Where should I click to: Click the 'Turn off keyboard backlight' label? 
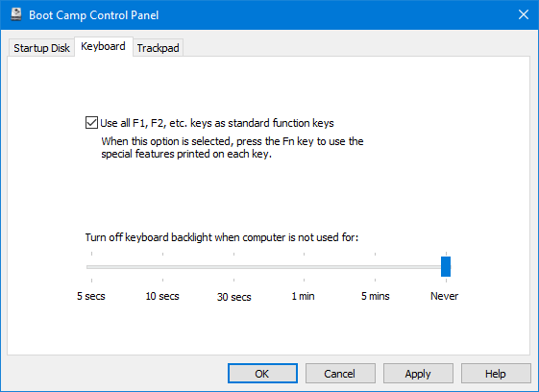(x=222, y=237)
